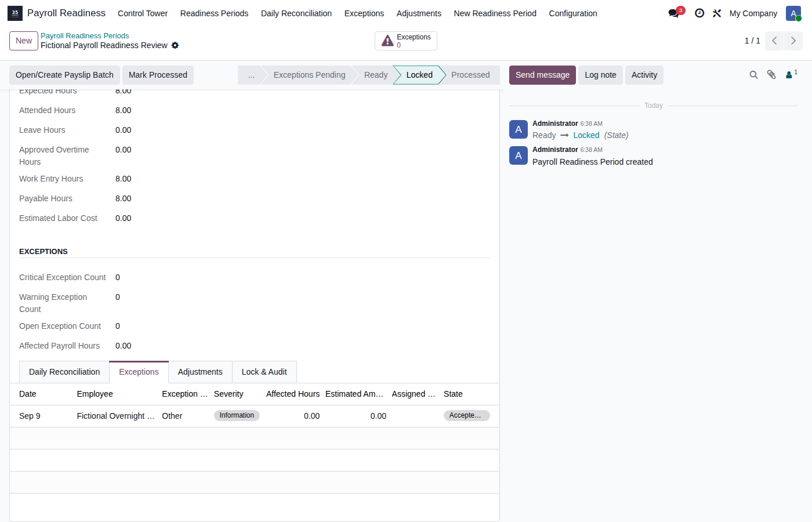Create a New record
This screenshot has width=812, height=522.
tap(24, 41)
